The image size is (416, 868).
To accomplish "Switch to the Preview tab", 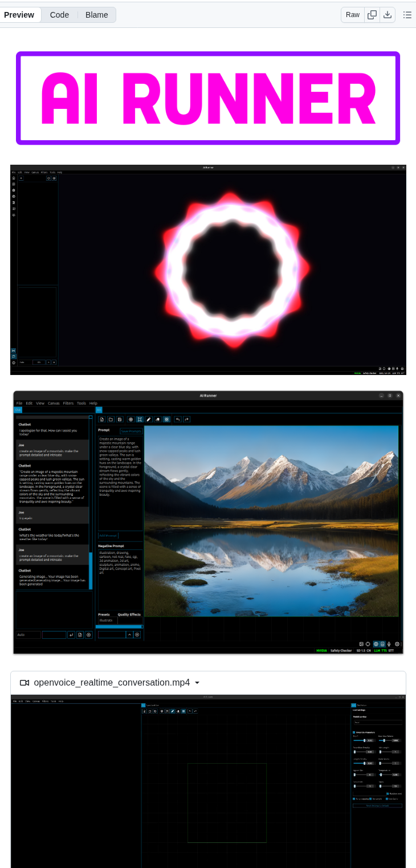I will (19, 15).
